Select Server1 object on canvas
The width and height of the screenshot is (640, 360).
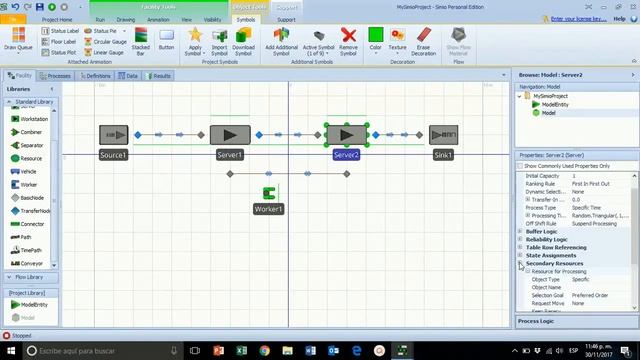[x=230, y=135]
